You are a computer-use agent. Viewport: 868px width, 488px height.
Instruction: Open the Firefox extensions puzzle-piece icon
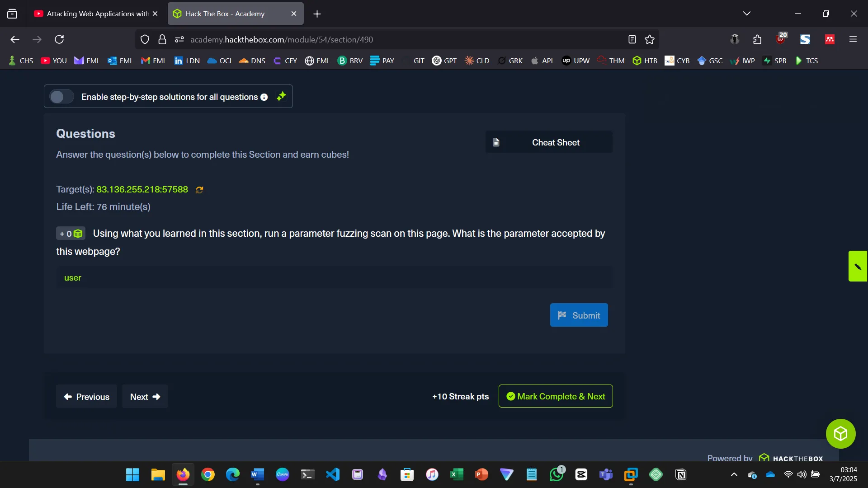tap(757, 39)
